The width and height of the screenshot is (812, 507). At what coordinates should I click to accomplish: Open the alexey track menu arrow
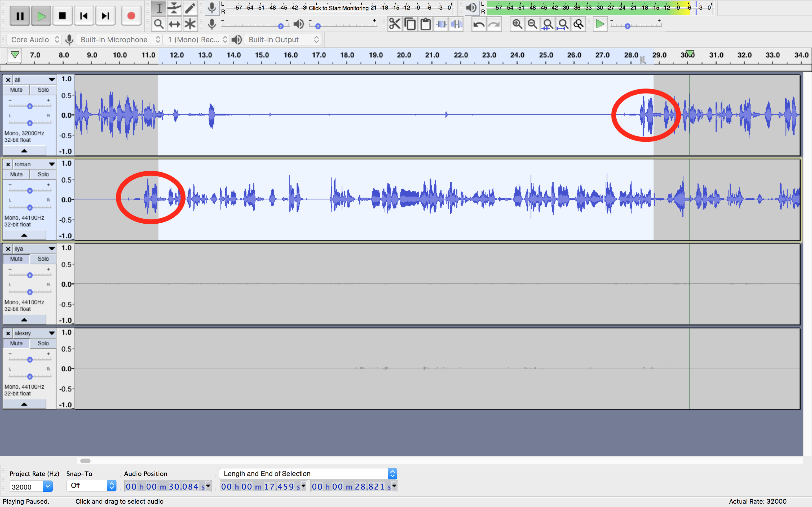[51, 333]
